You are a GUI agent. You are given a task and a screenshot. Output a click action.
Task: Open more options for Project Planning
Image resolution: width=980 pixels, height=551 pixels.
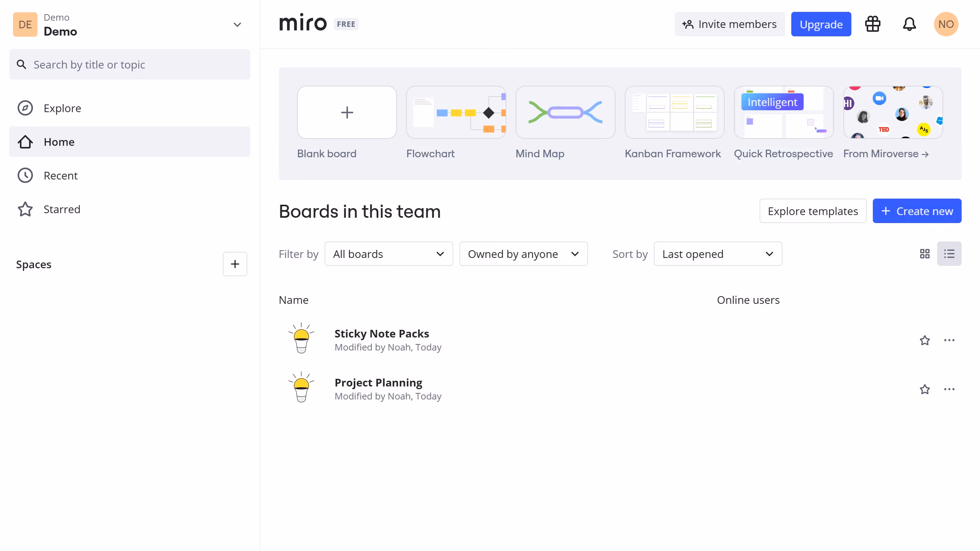[949, 389]
